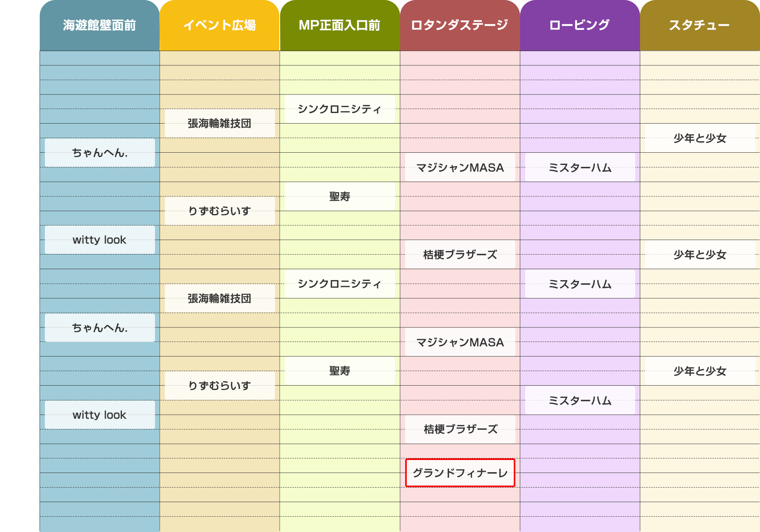Click the 13:00 witty look performance

[100, 240]
